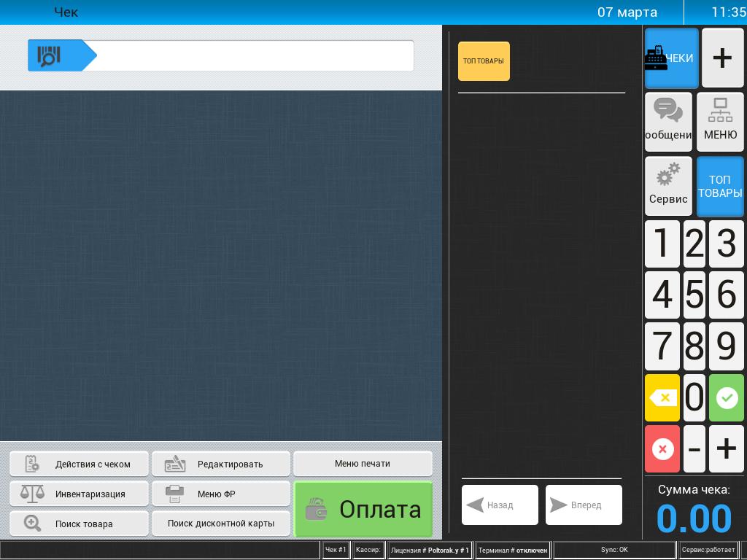Tap digit 1 on keypad
This screenshot has height=560, width=747.
point(662,244)
